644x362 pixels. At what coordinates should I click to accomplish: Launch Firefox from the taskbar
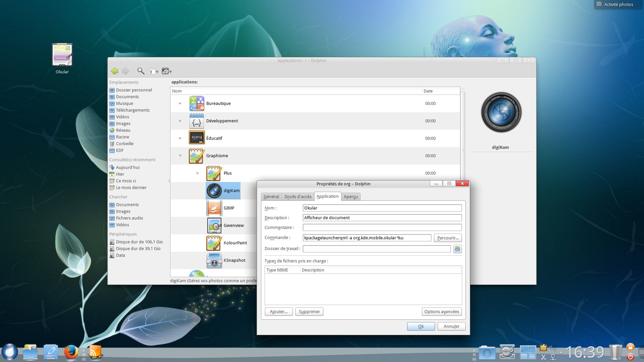coord(71,352)
